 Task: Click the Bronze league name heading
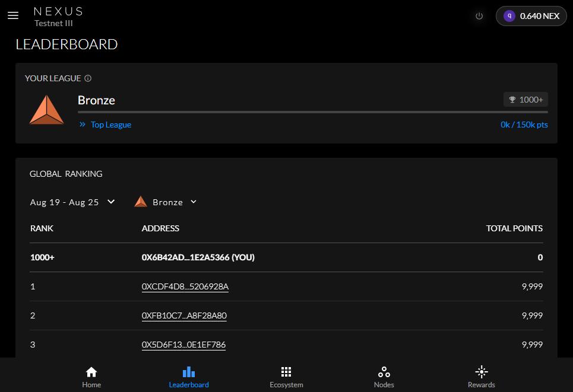coord(96,100)
